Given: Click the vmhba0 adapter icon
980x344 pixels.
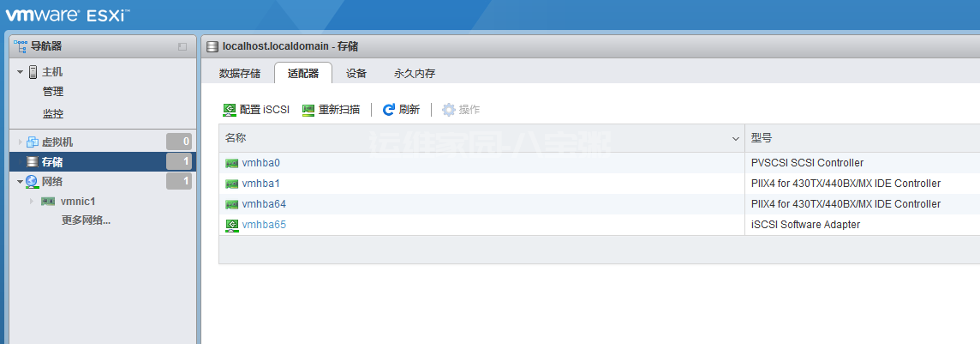Looking at the screenshot, I should pyautogui.click(x=231, y=163).
